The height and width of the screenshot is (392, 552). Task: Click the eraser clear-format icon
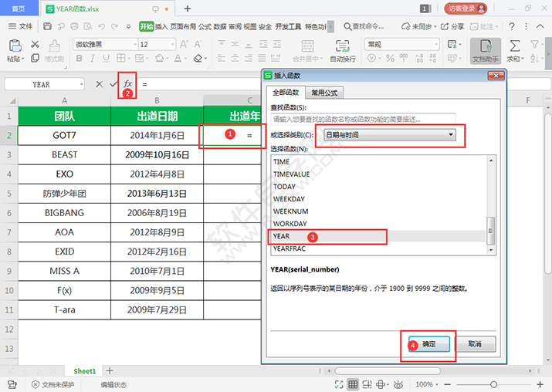click(x=198, y=58)
